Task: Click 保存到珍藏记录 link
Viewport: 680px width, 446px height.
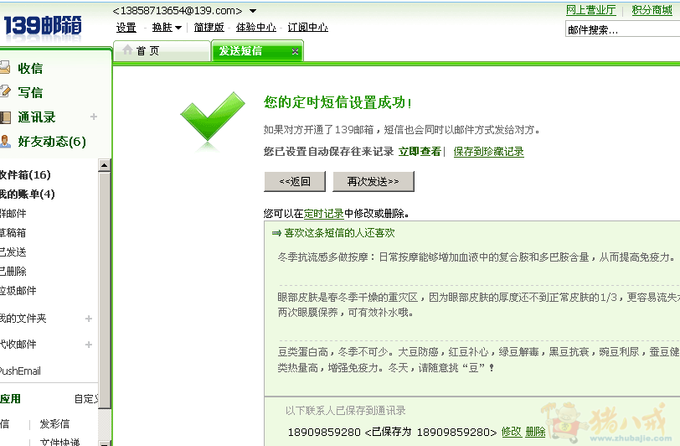Action: (489, 151)
